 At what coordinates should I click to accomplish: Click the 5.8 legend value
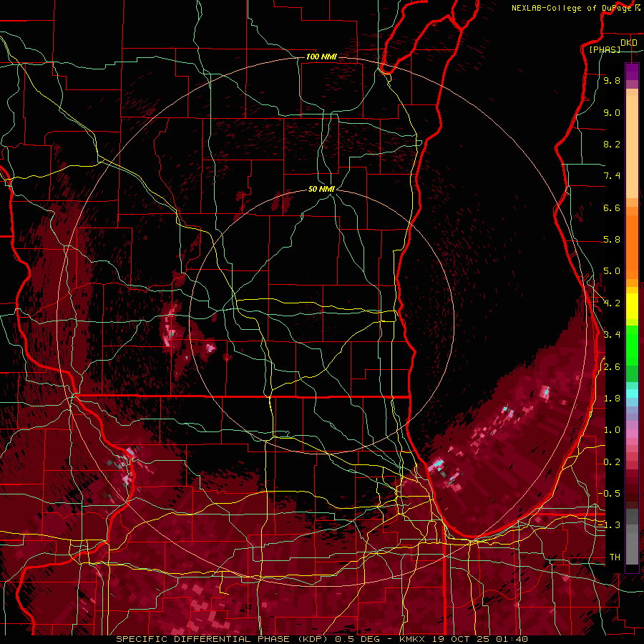tap(612, 240)
